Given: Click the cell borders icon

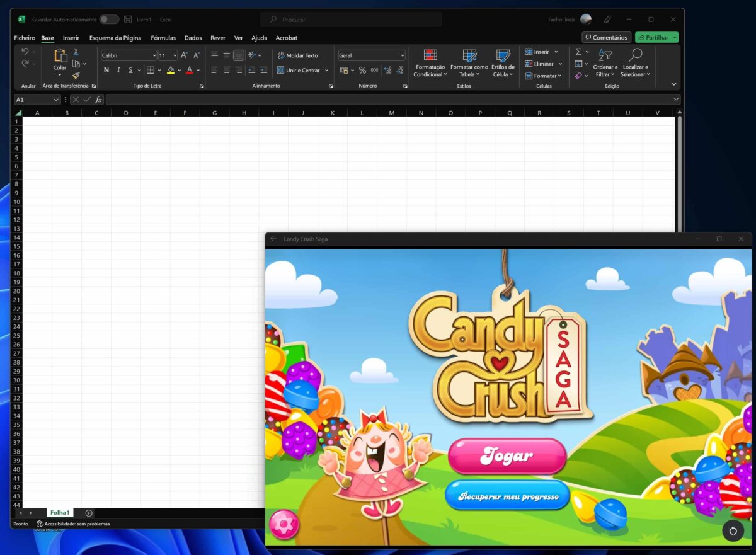Looking at the screenshot, I should [x=151, y=70].
